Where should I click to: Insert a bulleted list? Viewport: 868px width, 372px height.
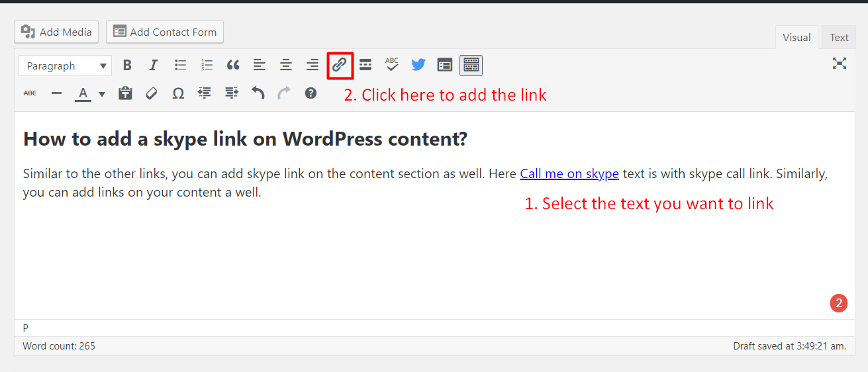click(x=180, y=65)
